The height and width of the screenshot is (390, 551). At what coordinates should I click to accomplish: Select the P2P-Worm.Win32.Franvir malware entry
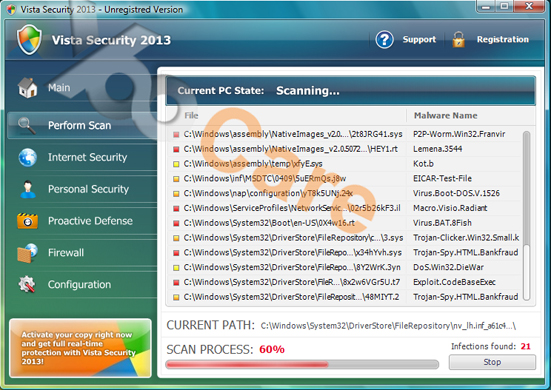point(459,134)
